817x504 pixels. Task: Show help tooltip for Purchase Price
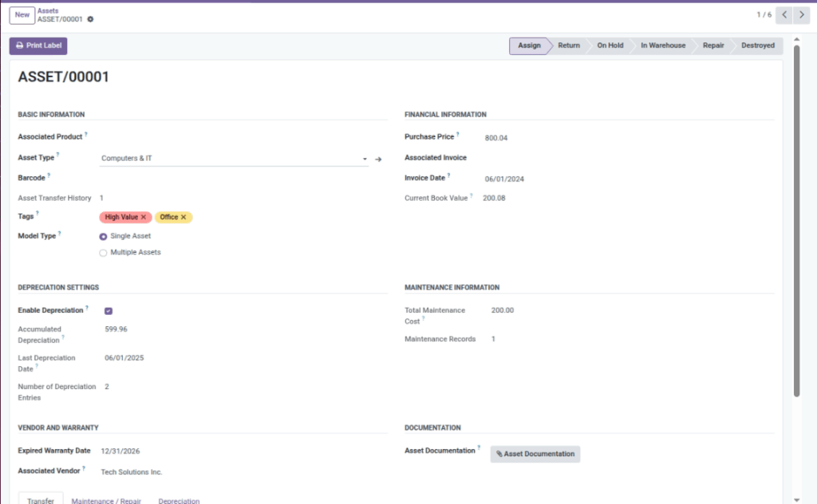point(458,134)
